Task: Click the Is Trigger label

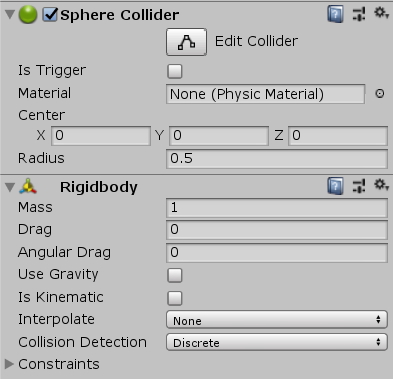Action: tap(52, 71)
